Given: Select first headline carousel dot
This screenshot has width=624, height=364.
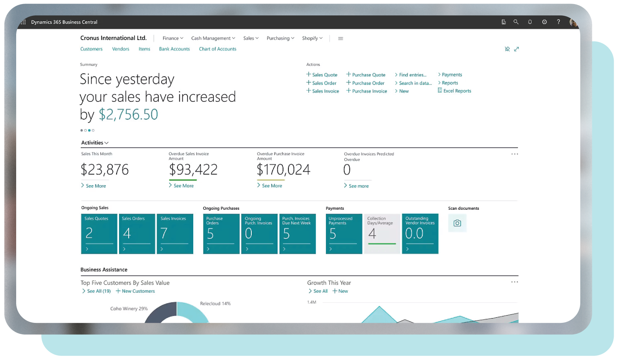Looking at the screenshot, I should click(x=82, y=130).
